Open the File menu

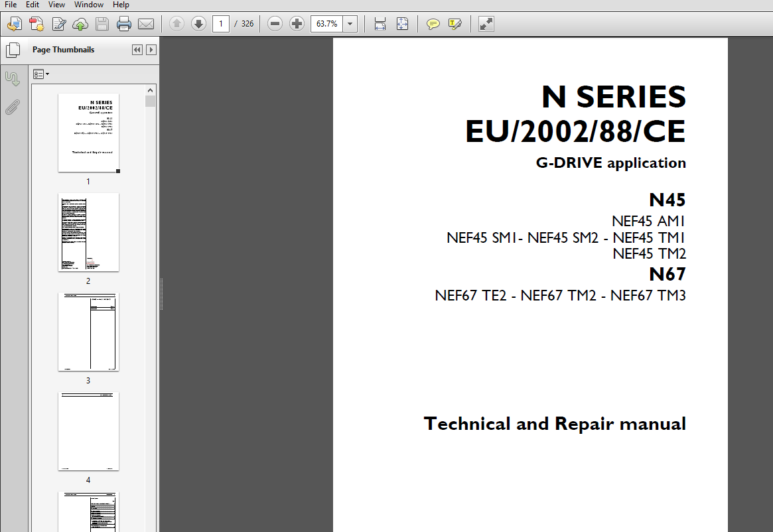pos(11,5)
